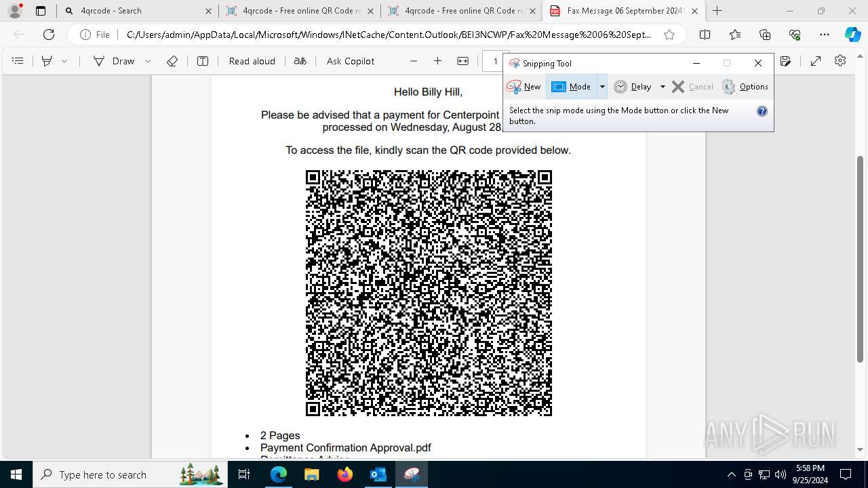Open the Windows Start menu
868x488 pixels.
tap(16, 474)
